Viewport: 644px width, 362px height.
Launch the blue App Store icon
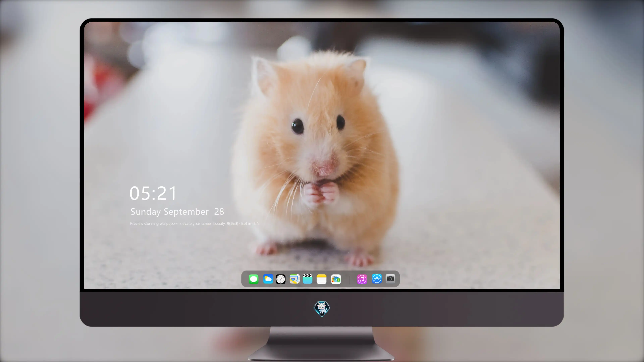[x=377, y=279]
